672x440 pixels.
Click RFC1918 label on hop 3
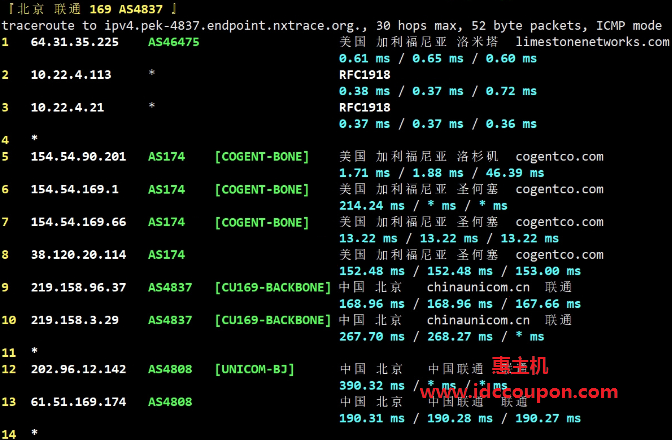[x=365, y=107]
